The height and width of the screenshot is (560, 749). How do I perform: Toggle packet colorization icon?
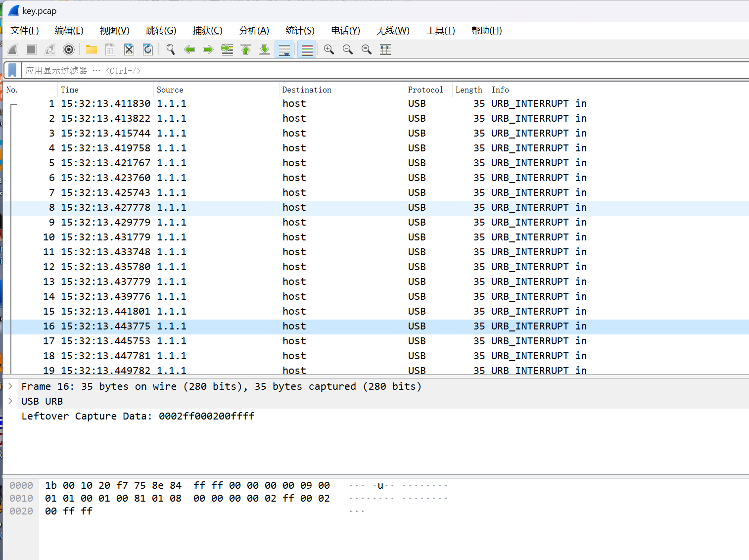pos(307,49)
